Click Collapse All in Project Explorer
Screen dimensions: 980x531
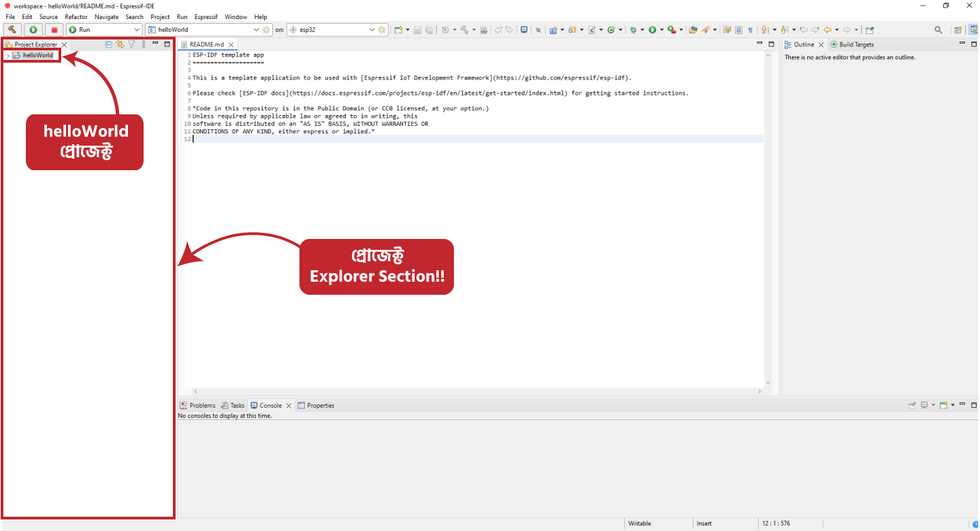[109, 44]
